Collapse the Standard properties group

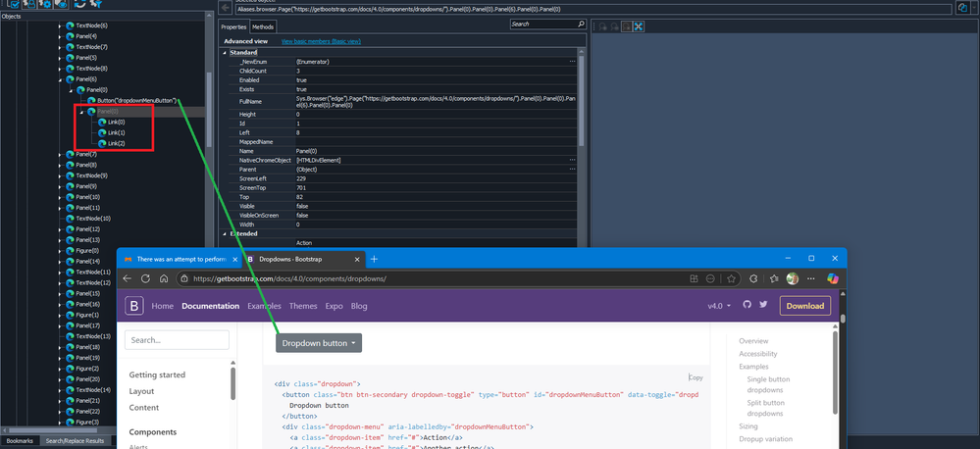224,51
